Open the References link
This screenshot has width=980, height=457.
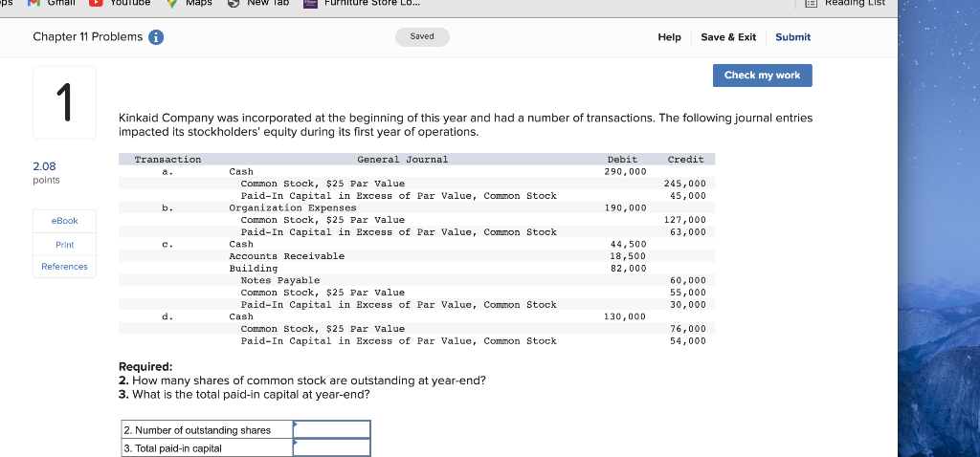(x=64, y=267)
